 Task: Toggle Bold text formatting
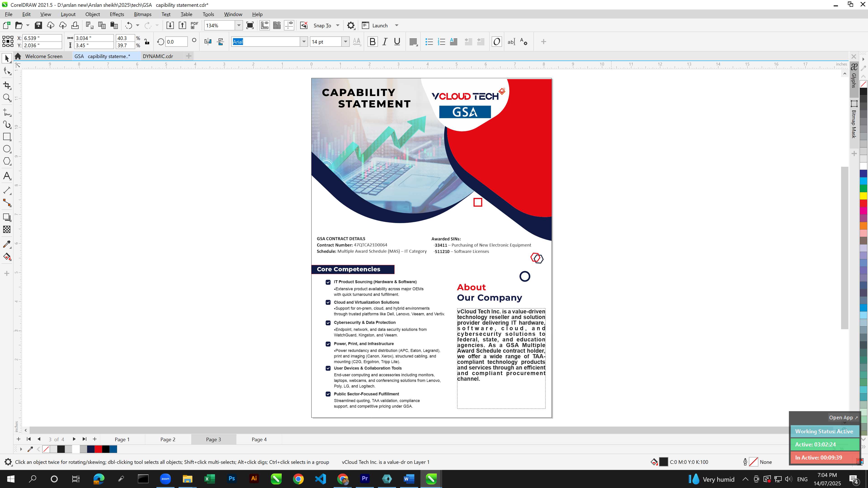click(x=372, y=42)
